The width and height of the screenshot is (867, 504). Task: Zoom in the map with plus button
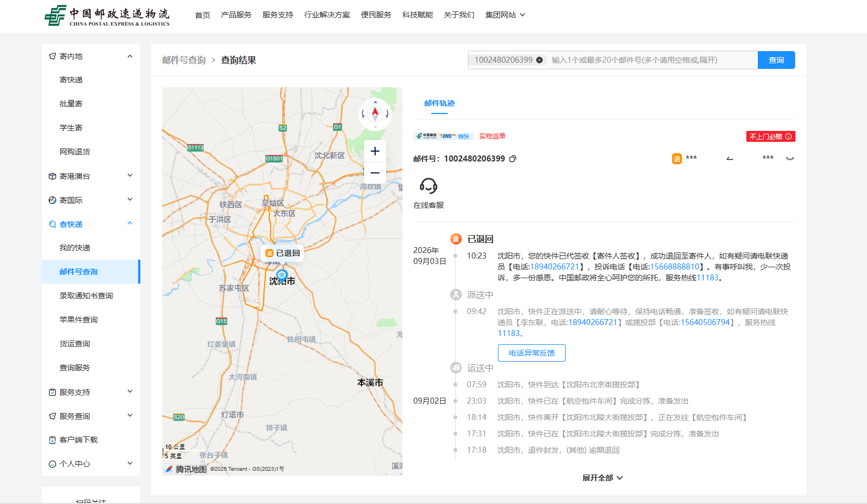(x=375, y=151)
